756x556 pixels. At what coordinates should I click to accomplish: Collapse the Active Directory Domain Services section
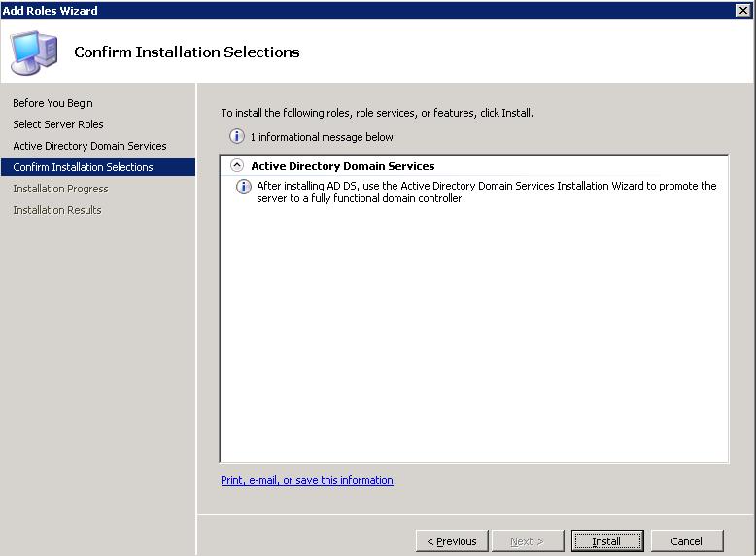237,166
